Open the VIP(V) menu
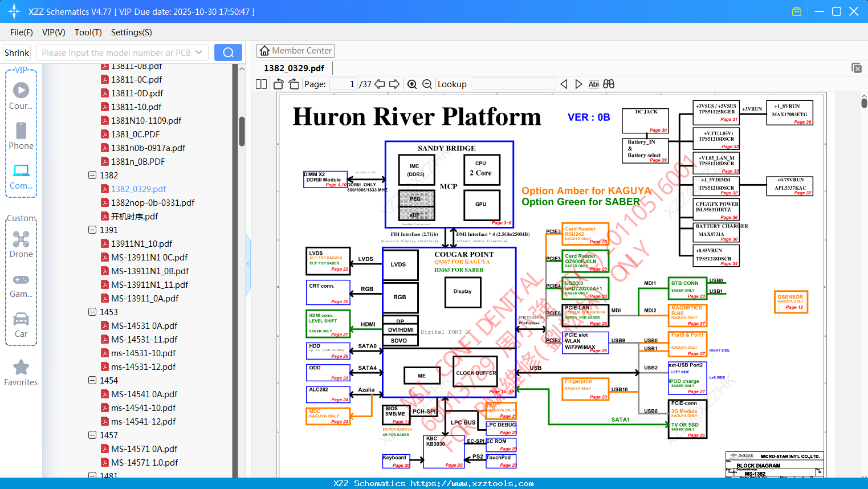868x489 pixels. click(54, 32)
